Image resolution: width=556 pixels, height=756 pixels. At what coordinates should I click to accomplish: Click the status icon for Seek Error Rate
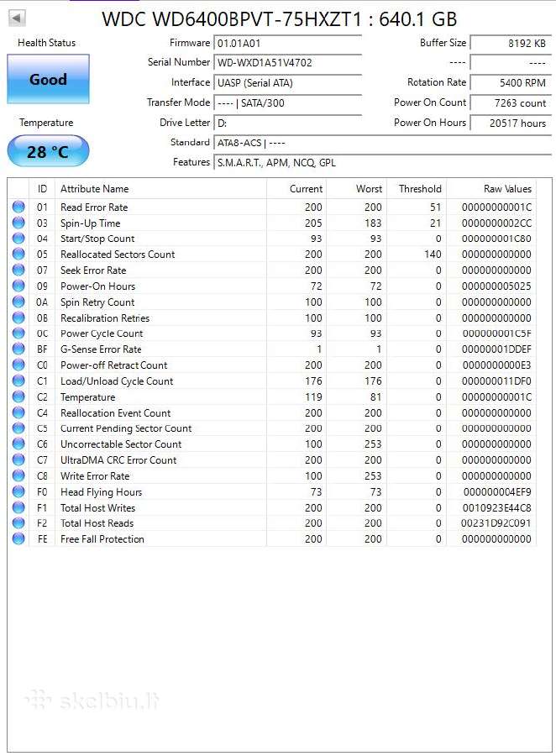[18, 270]
